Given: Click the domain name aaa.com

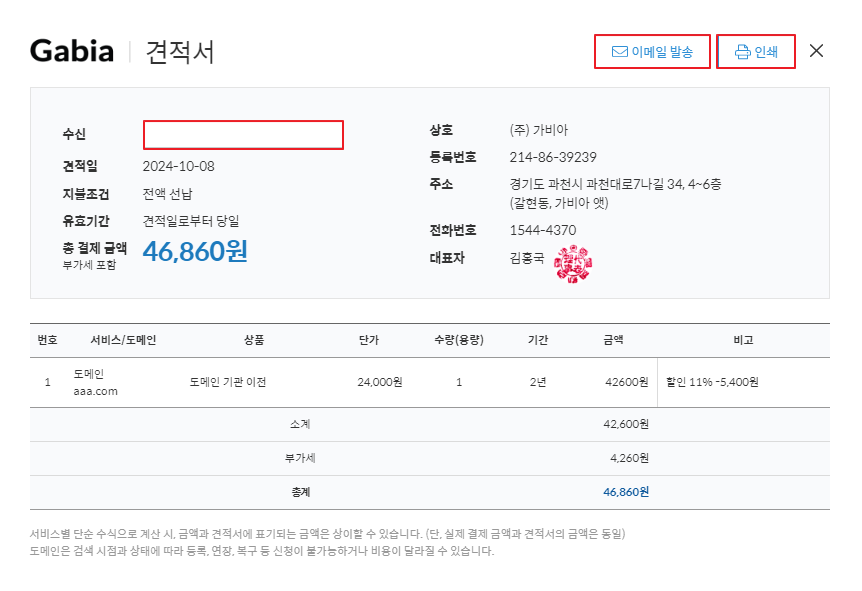Looking at the screenshot, I should 96,391.
